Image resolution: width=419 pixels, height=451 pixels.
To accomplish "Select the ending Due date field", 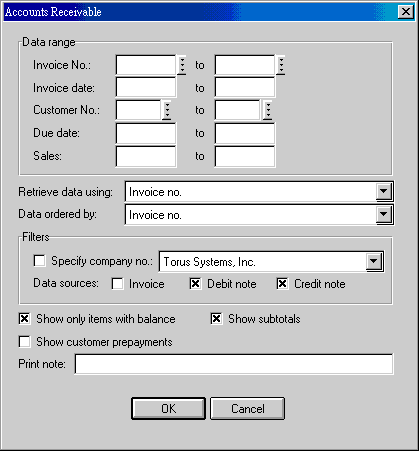I will click(x=245, y=133).
